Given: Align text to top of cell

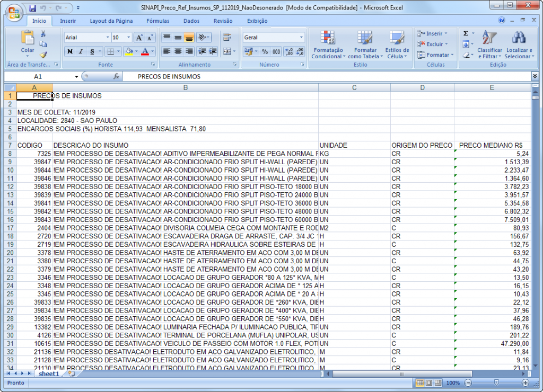Looking at the screenshot, I should coord(167,38).
